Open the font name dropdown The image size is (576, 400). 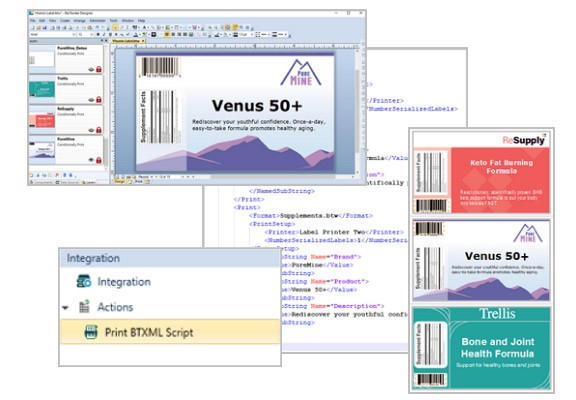[x=74, y=35]
